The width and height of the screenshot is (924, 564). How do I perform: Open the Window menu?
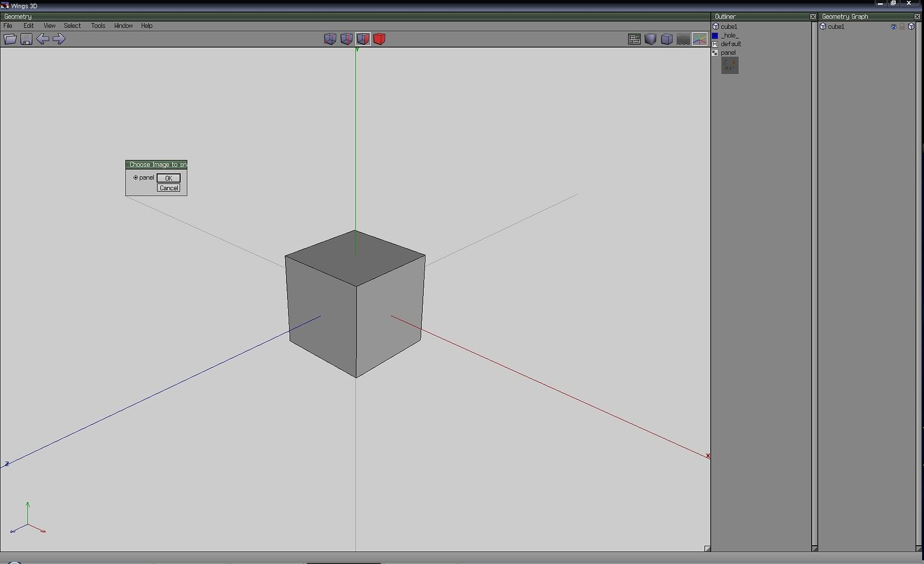(123, 26)
